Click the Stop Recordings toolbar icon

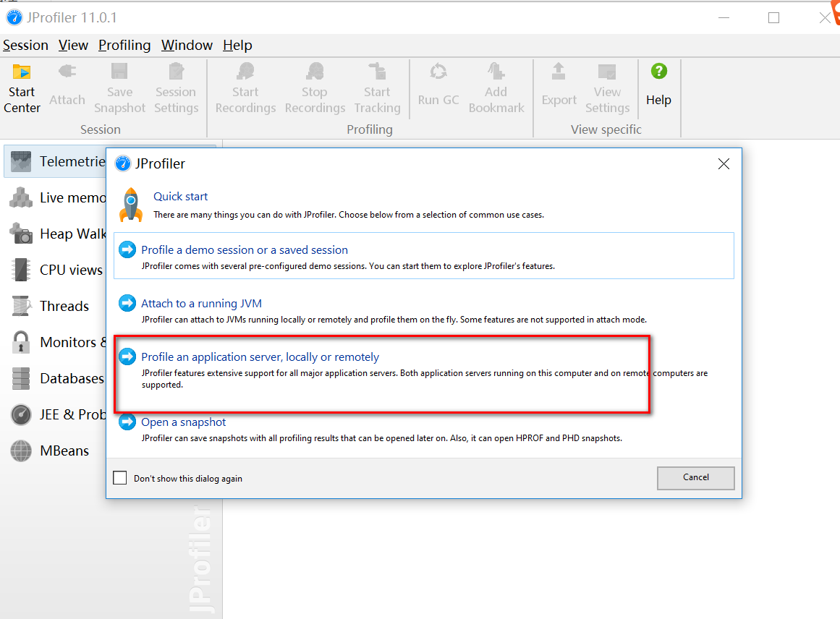coord(315,72)
